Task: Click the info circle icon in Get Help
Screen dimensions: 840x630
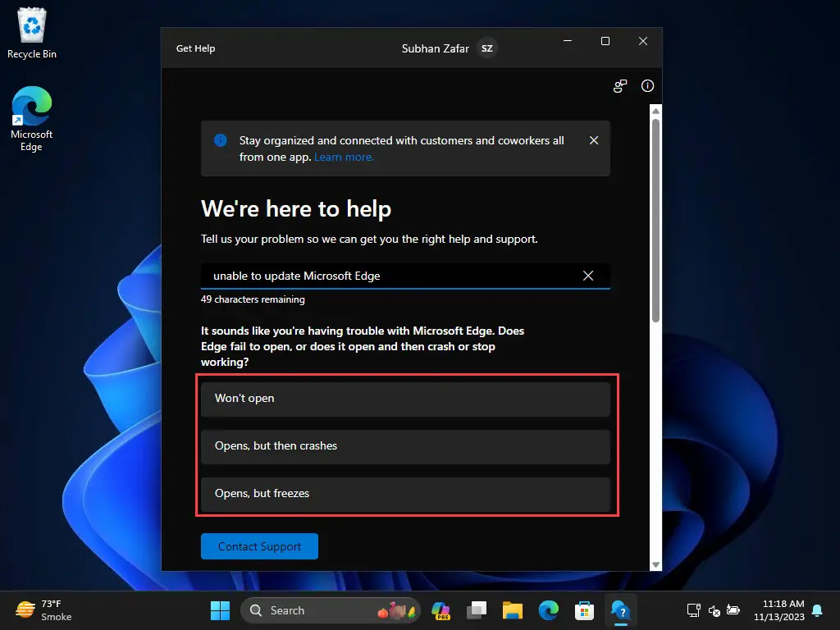Action: (x=647, y=85)
